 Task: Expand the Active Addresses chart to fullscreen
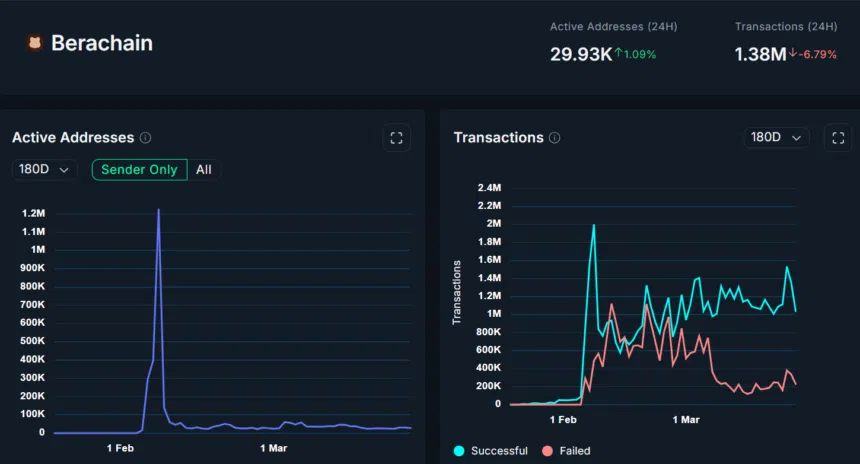point(397,138)
